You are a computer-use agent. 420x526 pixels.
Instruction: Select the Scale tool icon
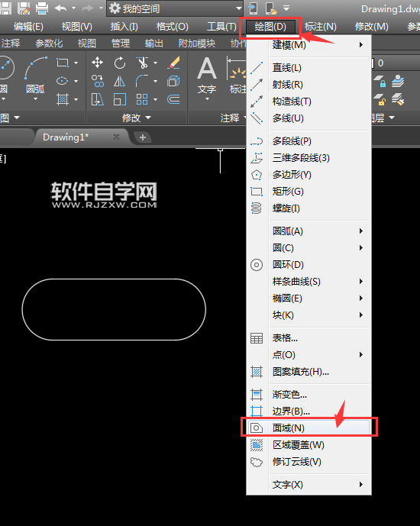pyautogui.click(x=119, y=99)
